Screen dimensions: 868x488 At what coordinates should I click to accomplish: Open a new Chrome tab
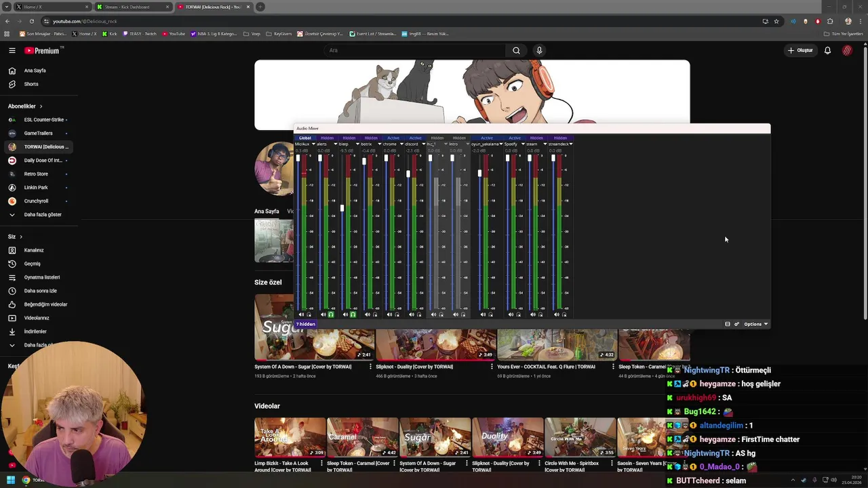(x=260, y=7)
